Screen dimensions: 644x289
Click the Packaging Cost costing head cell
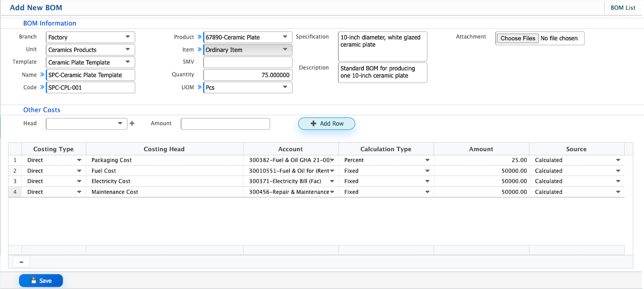(165, 160)
